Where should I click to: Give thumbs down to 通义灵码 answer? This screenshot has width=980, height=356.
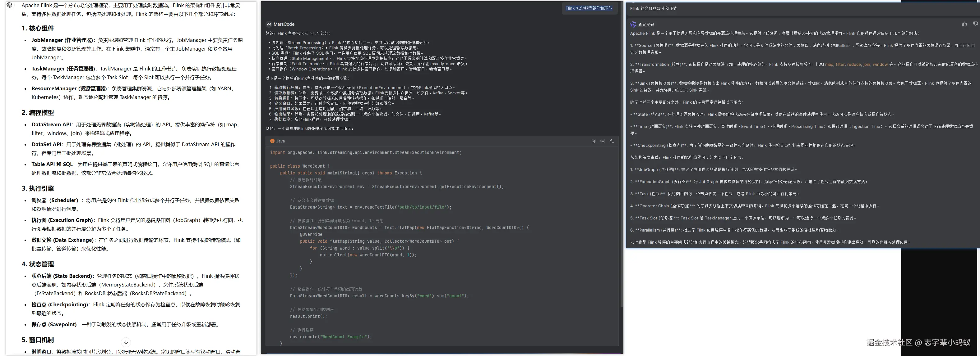(975, 24)
